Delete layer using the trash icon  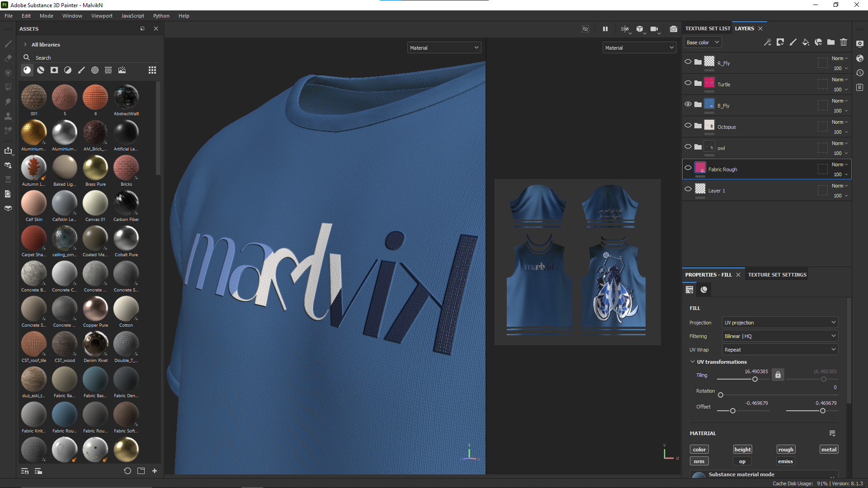pyautogui.click(x=843, y=42)
